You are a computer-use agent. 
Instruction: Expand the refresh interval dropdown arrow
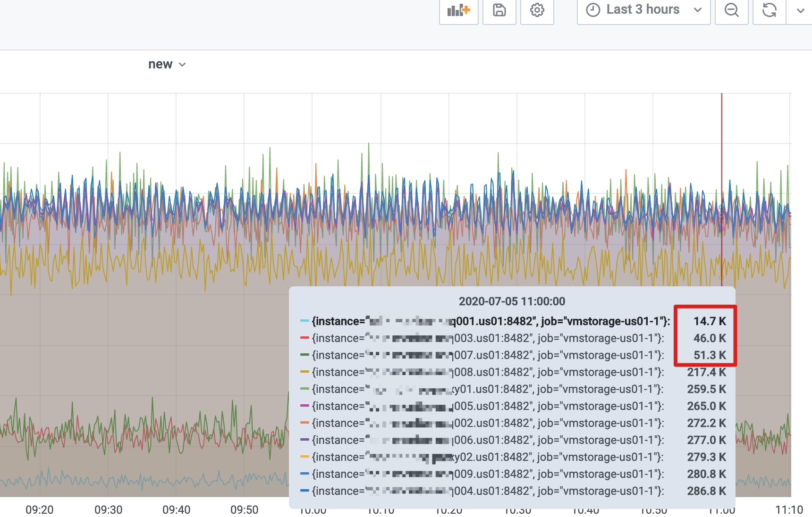click(x=800, y=10)
